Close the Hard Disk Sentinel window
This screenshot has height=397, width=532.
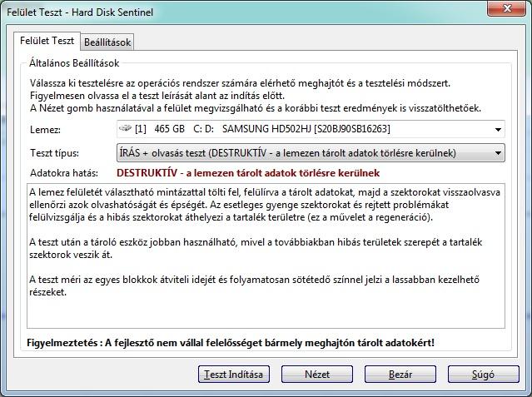click(x=506, y=8)
